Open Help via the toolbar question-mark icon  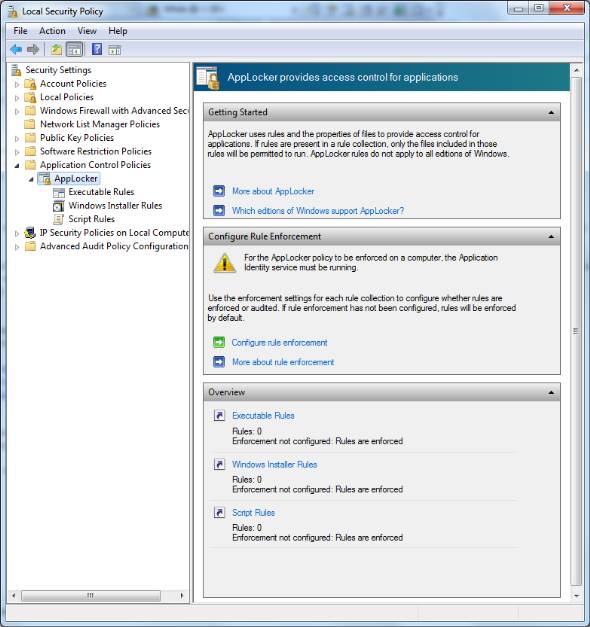[x=97, y=49]
